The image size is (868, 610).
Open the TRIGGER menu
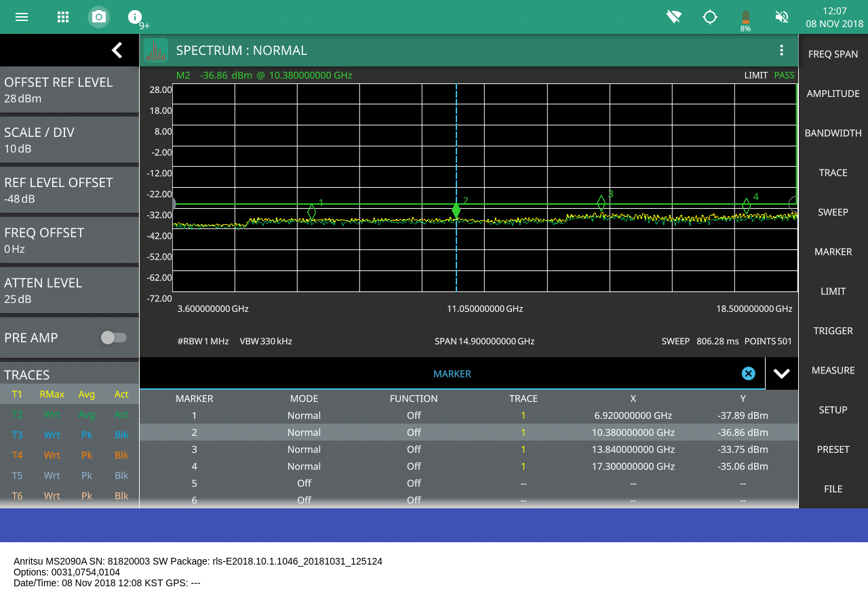[x=833, y=331]
